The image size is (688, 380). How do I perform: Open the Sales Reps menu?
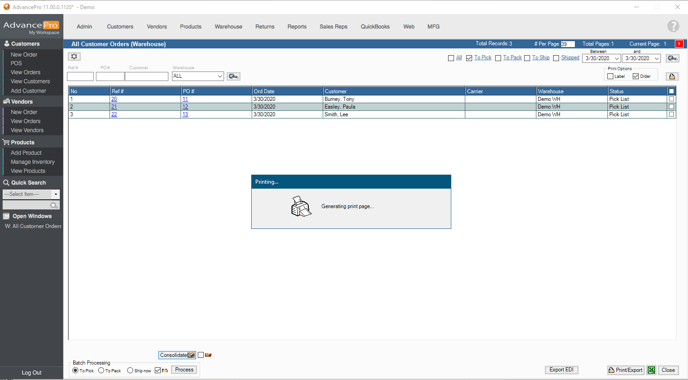[x=333, y=27]
